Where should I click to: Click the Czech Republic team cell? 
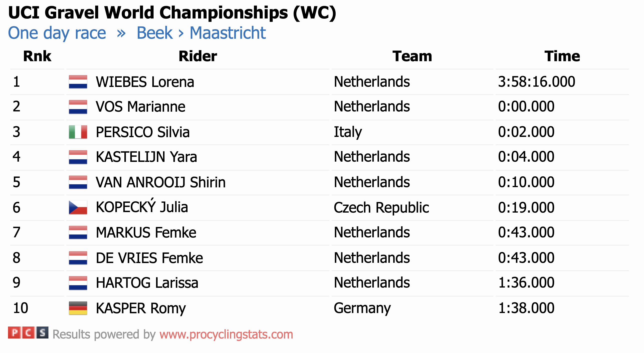point(381,207)
